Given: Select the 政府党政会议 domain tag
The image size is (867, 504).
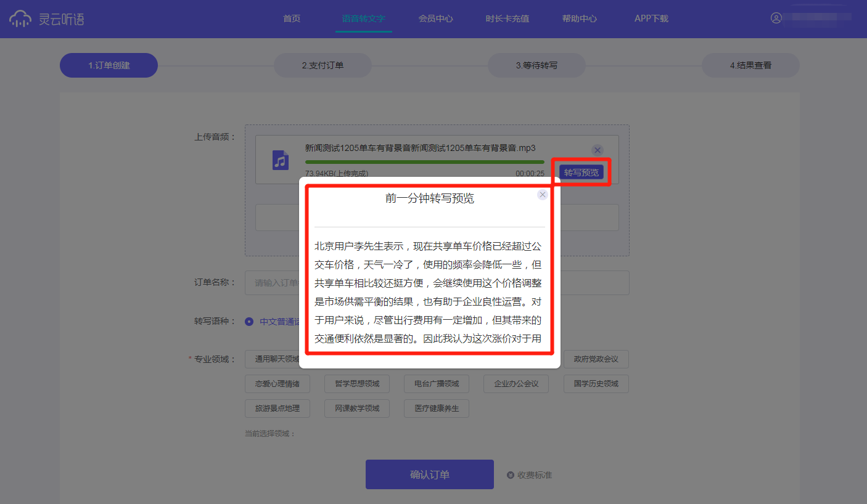Looking at the screenshot, I should click(596, 359).
